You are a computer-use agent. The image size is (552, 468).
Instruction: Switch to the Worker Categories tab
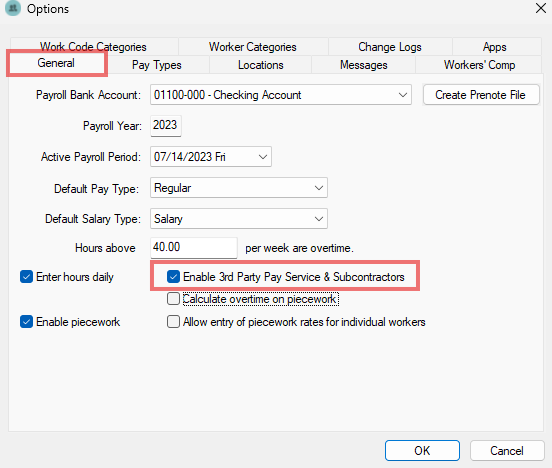click(x=253, y=46)
